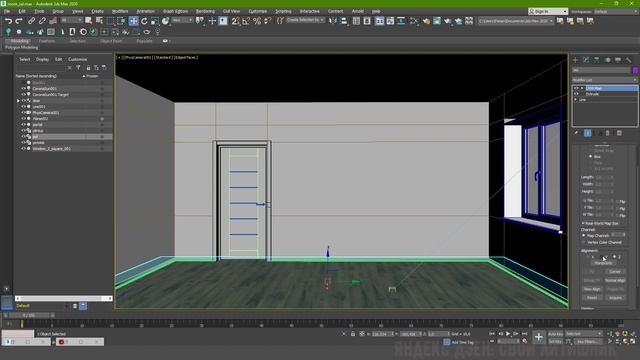Screen dimensions: 640x360
Task: Select the Vertex Color Channel radio button
Action: pos(584,242)
